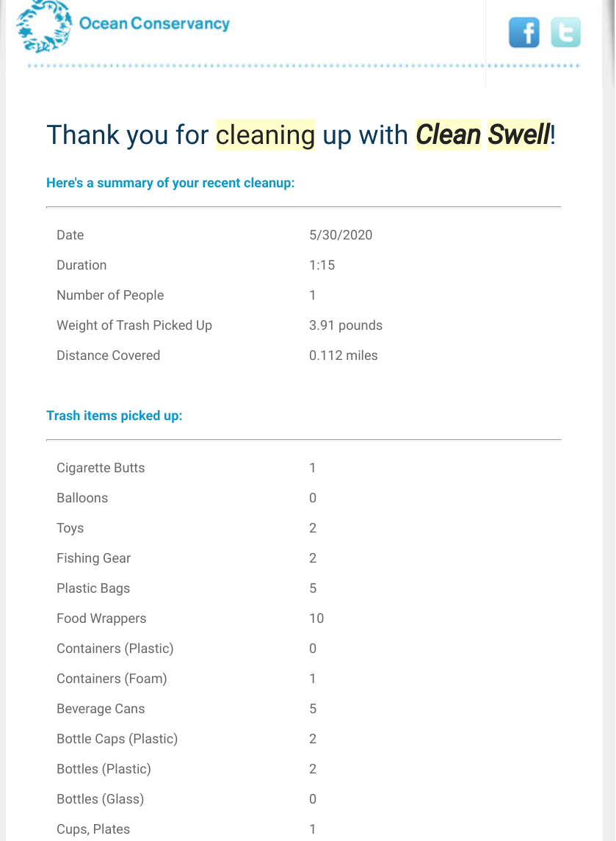Click the date value 5/30/2020
This screenshot has height=841, width=616.
click(x=341, y=235)
